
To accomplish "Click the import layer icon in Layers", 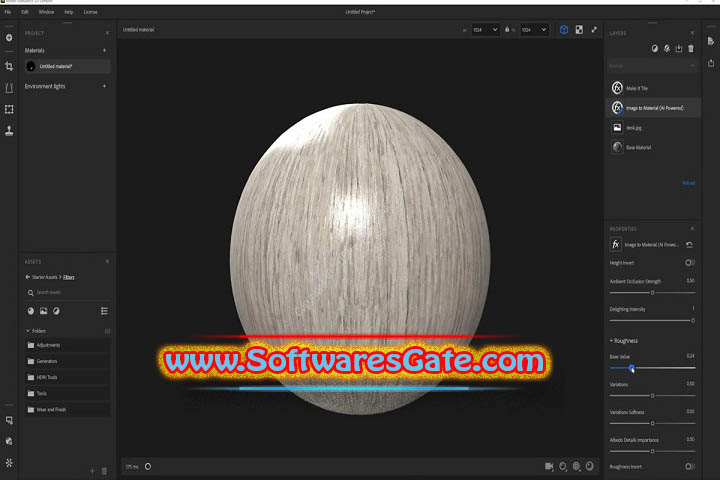I will click(x=679, y=49).
